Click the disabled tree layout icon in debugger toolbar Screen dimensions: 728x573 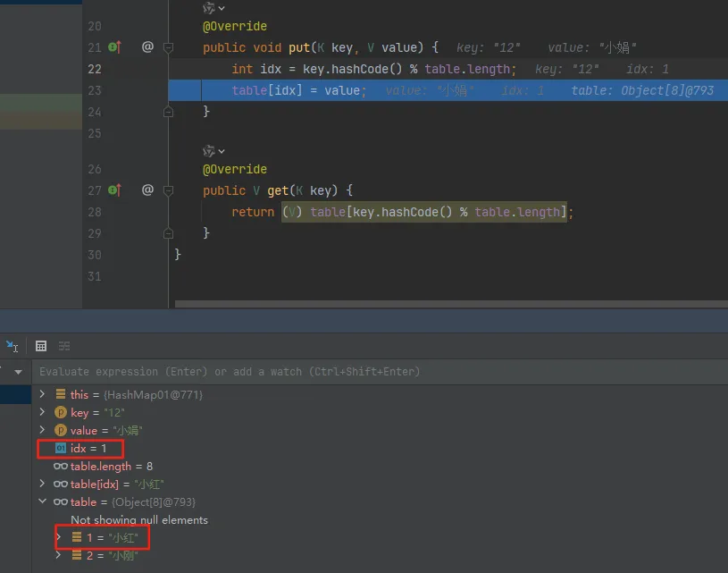64,346
